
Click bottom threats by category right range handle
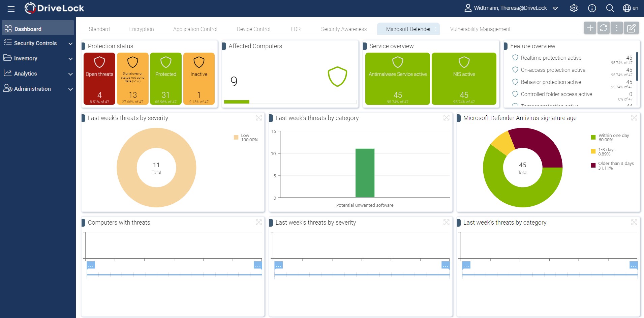tap(634, 265)
